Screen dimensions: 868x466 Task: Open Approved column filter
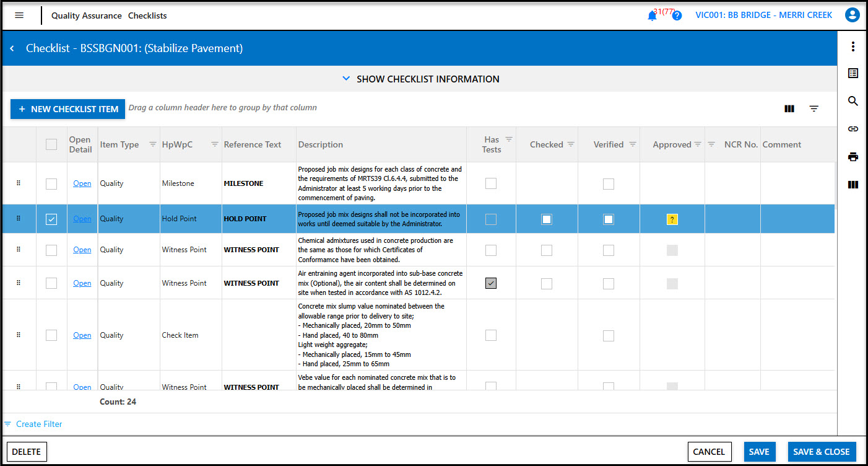[698, 144]
